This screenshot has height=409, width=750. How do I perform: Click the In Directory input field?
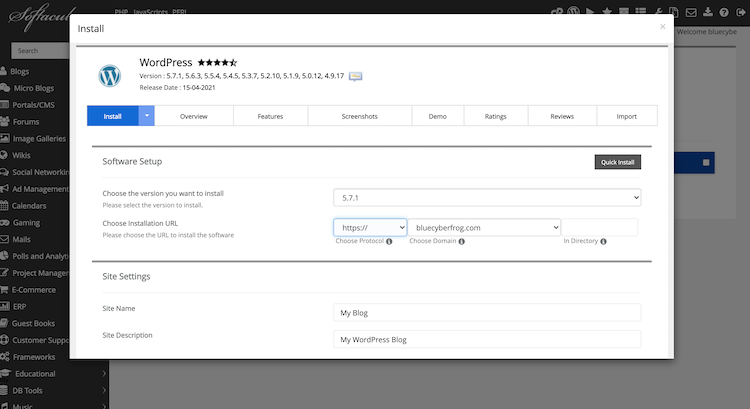click(x=599, y=228)
